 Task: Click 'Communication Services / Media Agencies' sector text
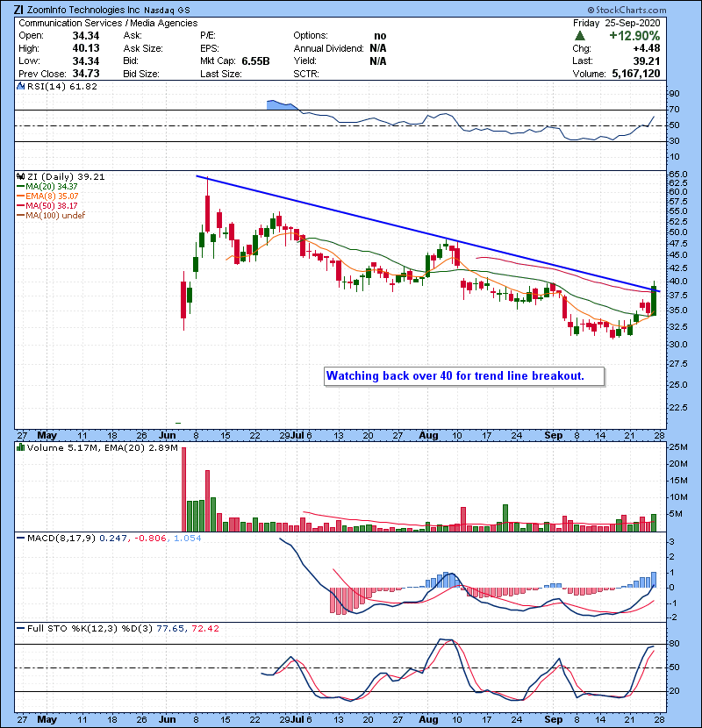point(108,23)
